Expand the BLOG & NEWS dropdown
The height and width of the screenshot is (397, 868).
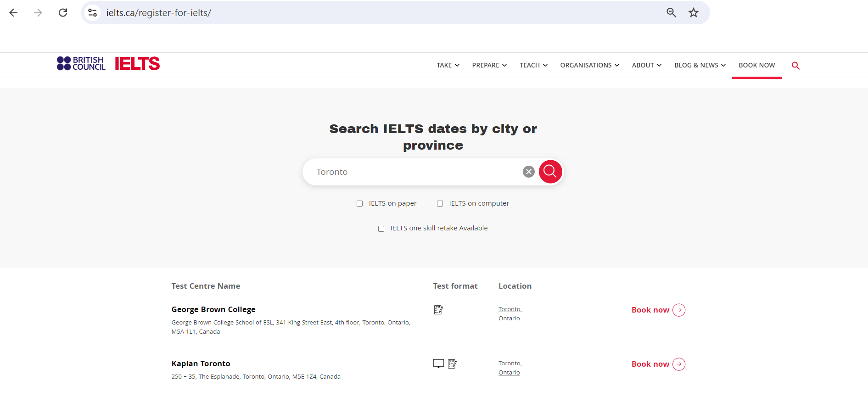click(700, 65)
